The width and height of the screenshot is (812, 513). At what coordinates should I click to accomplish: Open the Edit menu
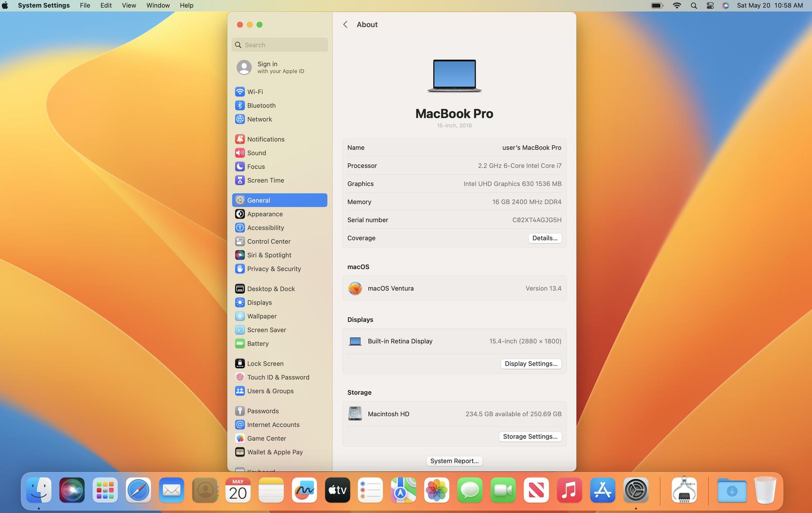click(x=106, y=6)
